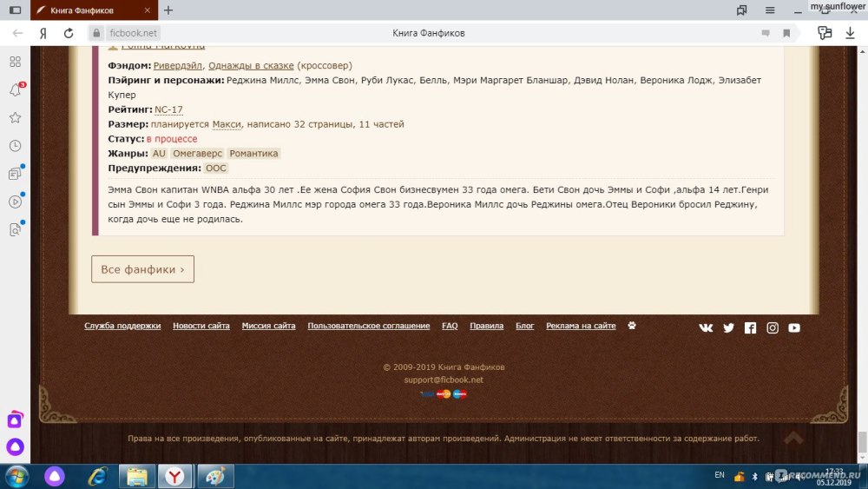
Task: Open the Twitter footer icon
Action: click(x=728, y=327)
